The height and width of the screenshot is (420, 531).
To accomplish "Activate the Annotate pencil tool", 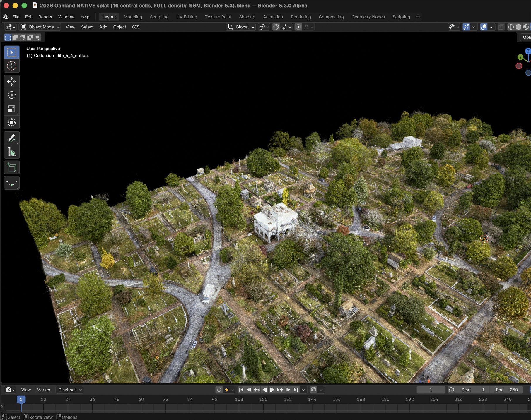I will tap(12, 138).
